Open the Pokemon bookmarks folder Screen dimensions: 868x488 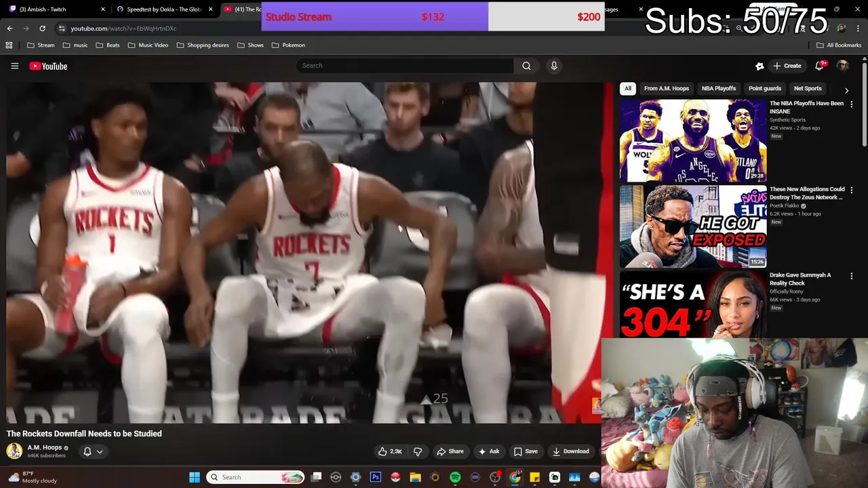(x=288, y=45)
